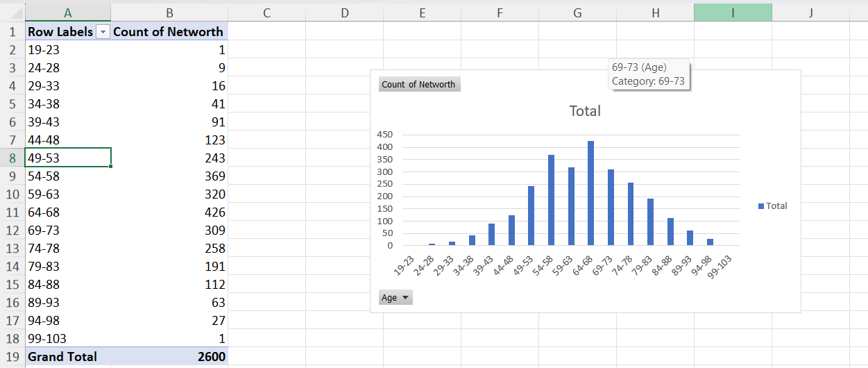Open the Row Labels filter dropdown arrow
The image size is (868, 368).
pyautogui.click(x=103, y=32)
